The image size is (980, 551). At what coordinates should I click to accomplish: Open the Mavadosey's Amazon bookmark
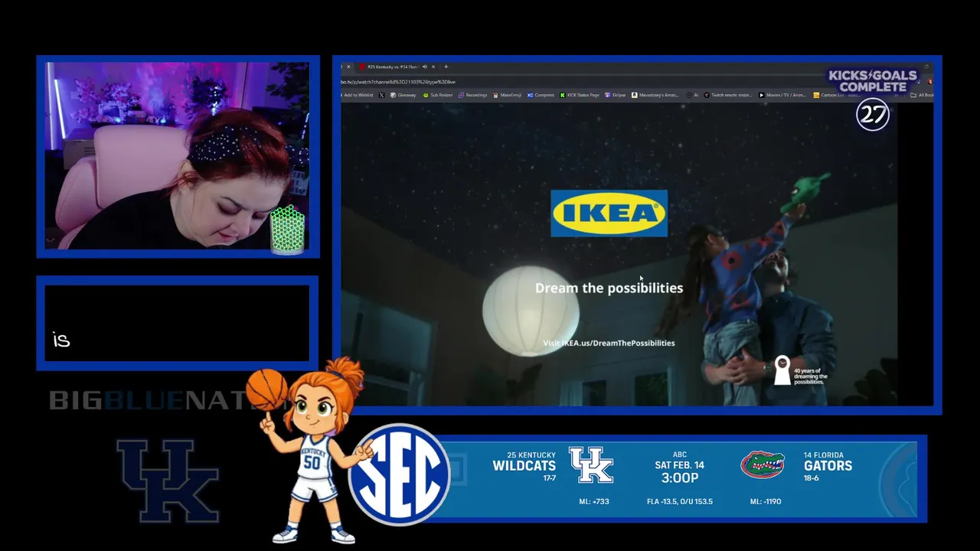(655, 95)
